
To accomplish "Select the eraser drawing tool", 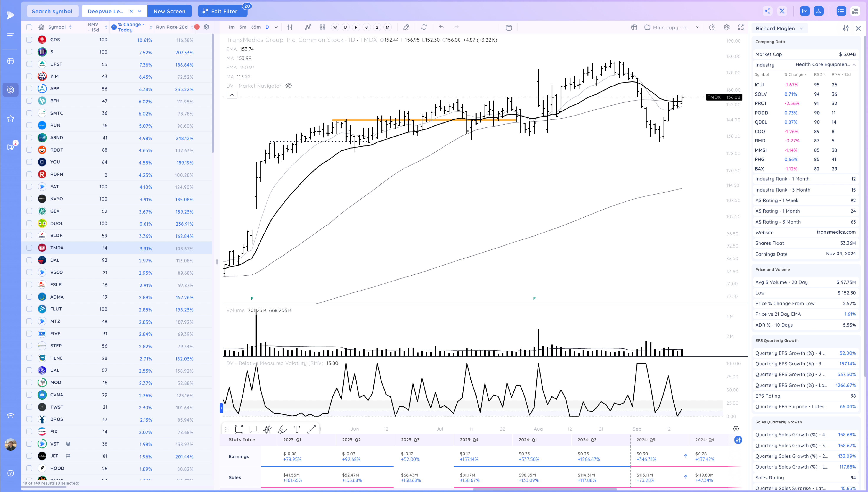I will (x=406, y=27).
